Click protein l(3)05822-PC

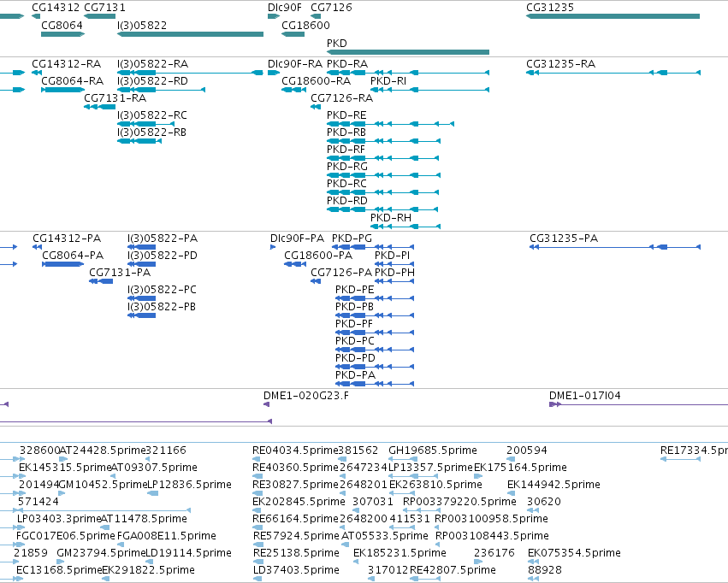tap(162, 290)
